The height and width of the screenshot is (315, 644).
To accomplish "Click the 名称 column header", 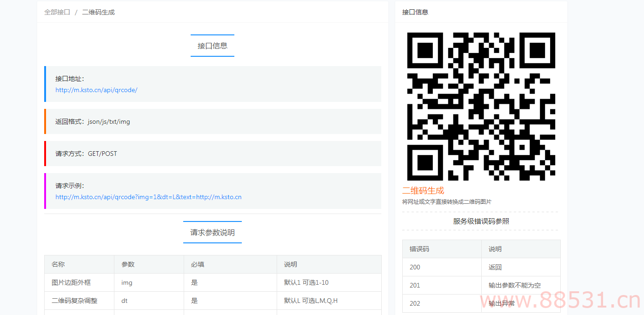I will pyautogui.click(x=58, y=264).
